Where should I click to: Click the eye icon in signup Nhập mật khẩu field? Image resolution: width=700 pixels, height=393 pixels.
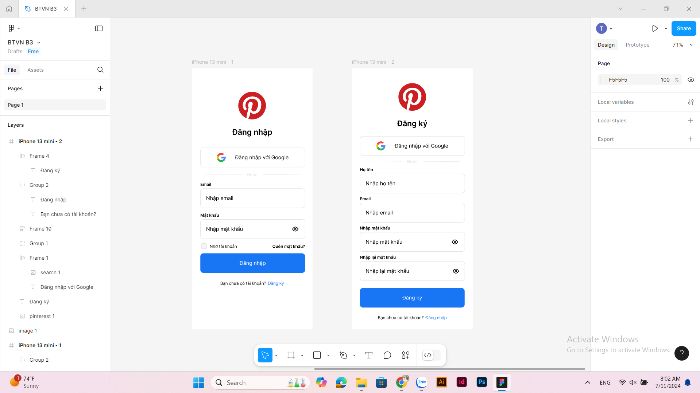pos(455,242)
